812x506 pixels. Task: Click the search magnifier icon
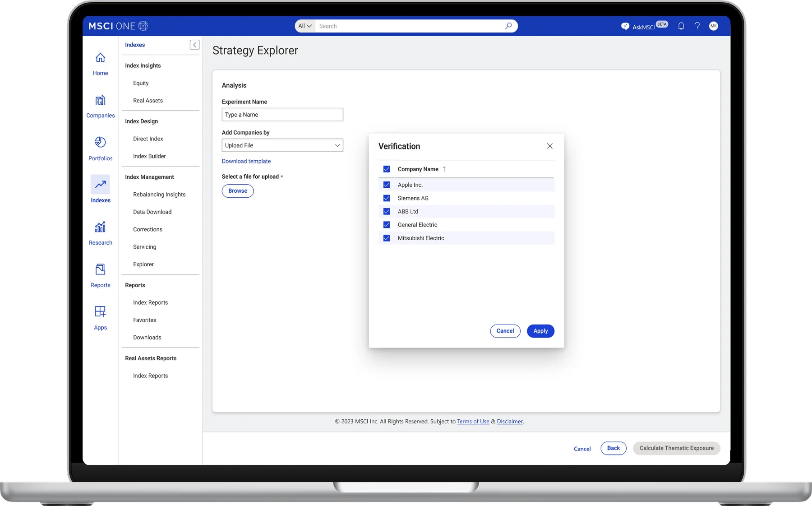pyautogui.click(x=508, y=26)
